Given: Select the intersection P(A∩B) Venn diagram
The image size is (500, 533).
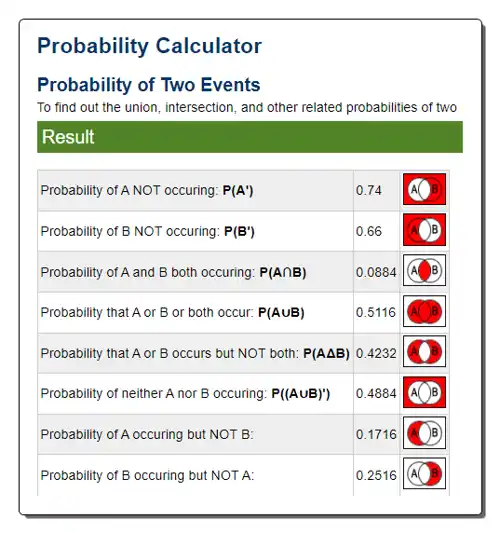Looking at the screenshot, I should tap(424, 270).
